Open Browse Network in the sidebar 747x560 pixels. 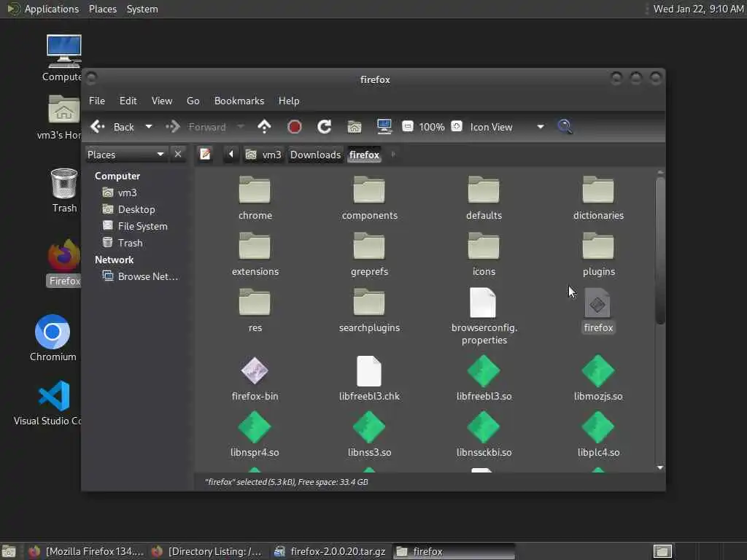pyautogui.click(x=140, y=276)
